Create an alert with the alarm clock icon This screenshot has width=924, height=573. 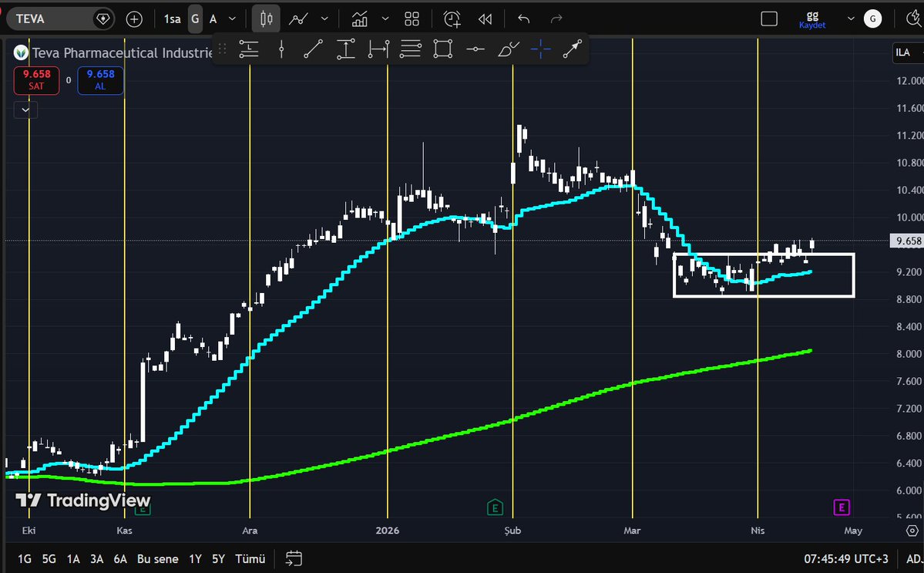point(452,19)
